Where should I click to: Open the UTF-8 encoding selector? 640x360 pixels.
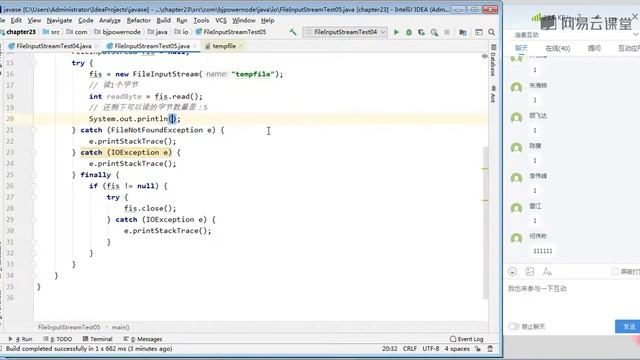click(431, 349)
